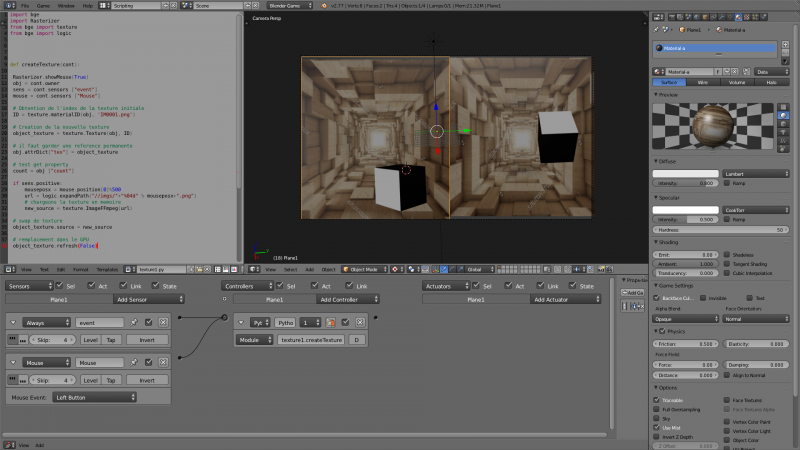Remove the Python controller with X icon

[360, 322]
